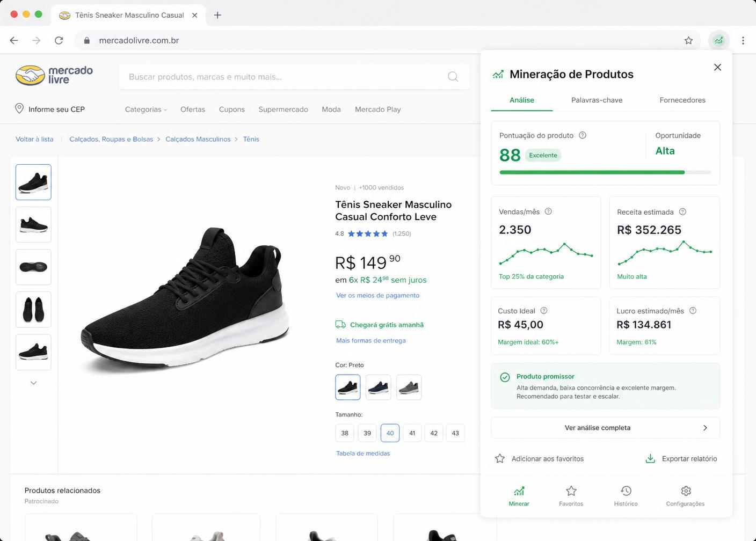Close the Tênis Sneaker Masculino tab
756x541 pixels.
click(x=195, y=15)
